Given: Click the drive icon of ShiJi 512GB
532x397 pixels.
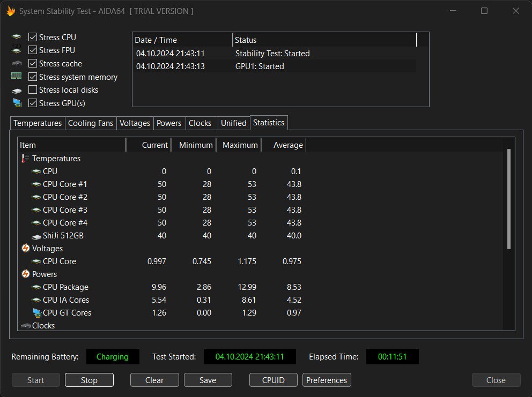Looking at the screenshot, I should pos(36,237).
